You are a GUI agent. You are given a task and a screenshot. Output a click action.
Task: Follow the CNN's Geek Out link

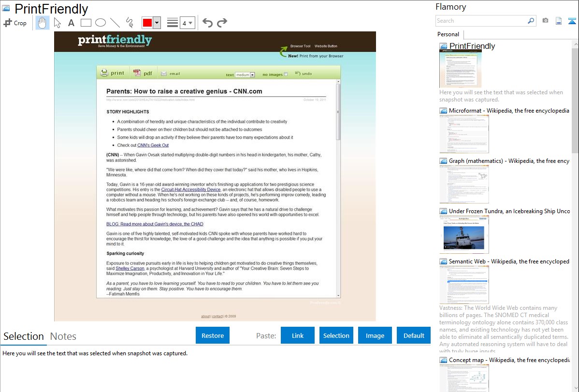(153, 145)
